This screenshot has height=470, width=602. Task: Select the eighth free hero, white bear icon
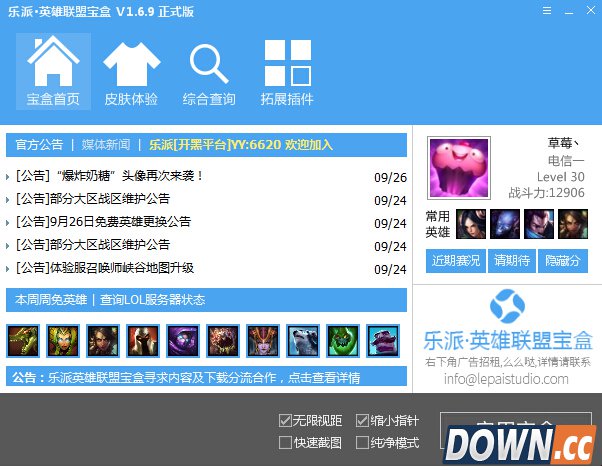click(303, 341)
